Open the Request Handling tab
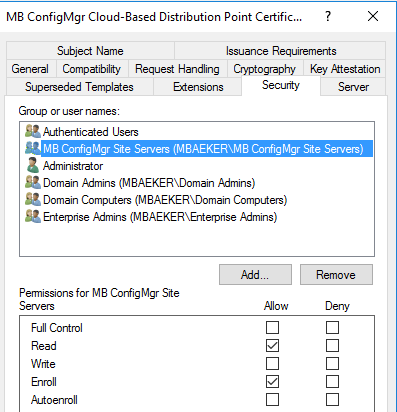 coord(177,69)
